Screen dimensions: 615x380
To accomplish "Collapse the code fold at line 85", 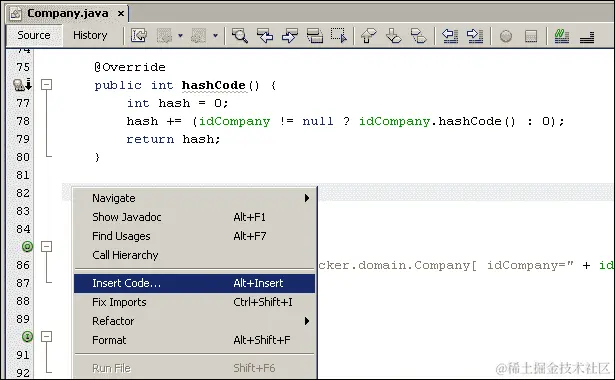I will pyautogui.click(x=47, y=246).
